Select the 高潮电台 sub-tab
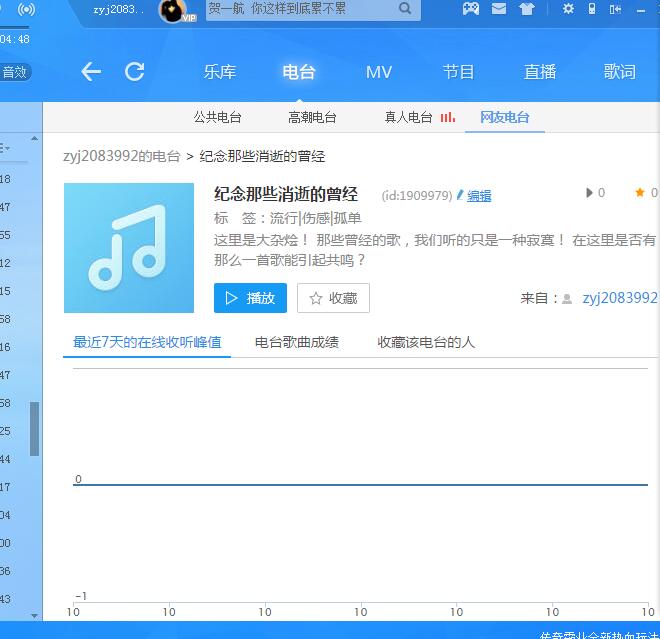The image size is (660, 639). [x=312, y=117]
